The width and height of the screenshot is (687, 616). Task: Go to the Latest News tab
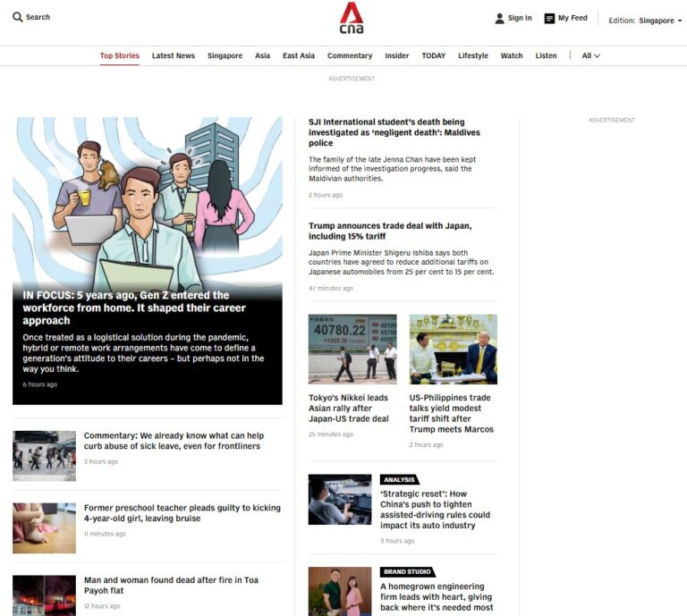point(173,55)
